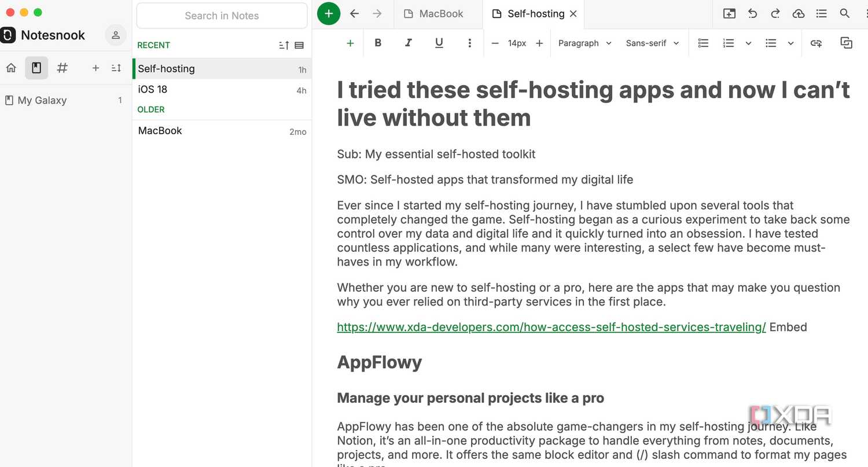Toggle the checklist format
The image size is (868, 467).
[704, 43]
